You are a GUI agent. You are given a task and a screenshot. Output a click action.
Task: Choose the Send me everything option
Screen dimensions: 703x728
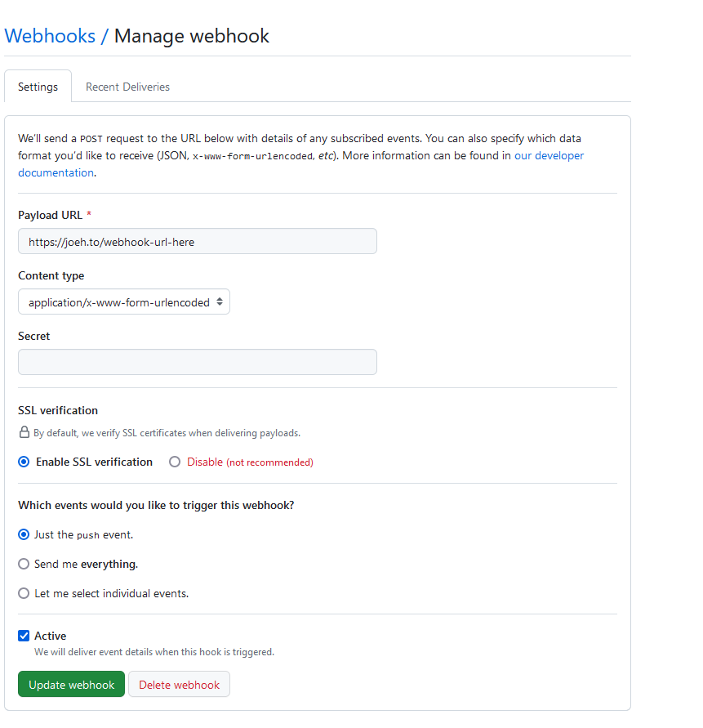tap(24, 565)
